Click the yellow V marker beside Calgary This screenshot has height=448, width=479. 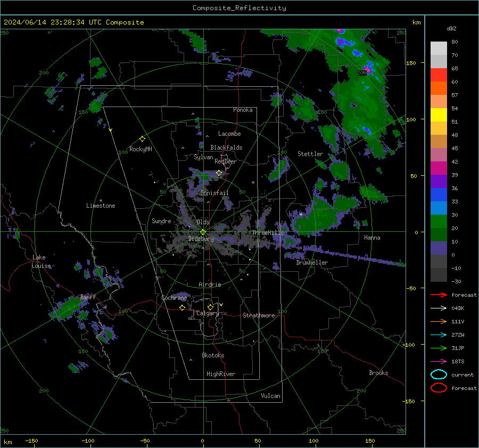(221, 305)
